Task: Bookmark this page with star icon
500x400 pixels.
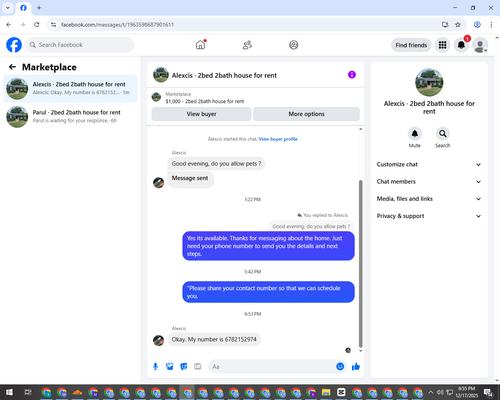Action: 458,25
